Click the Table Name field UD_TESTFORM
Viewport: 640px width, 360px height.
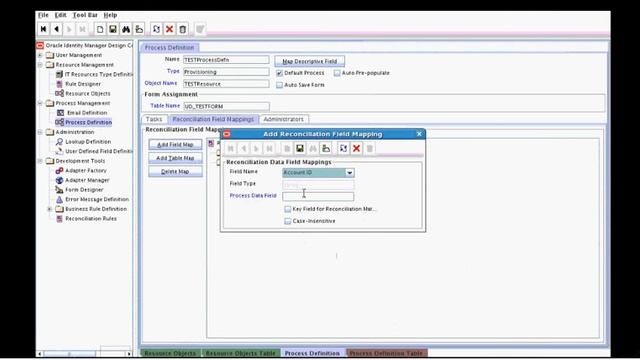point(226,107)
